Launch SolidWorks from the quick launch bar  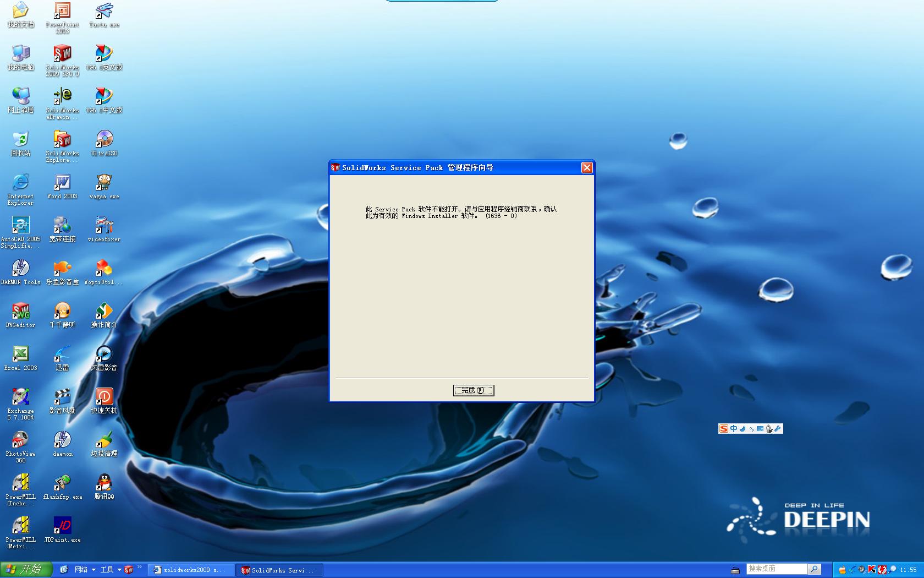pos(129,570)
